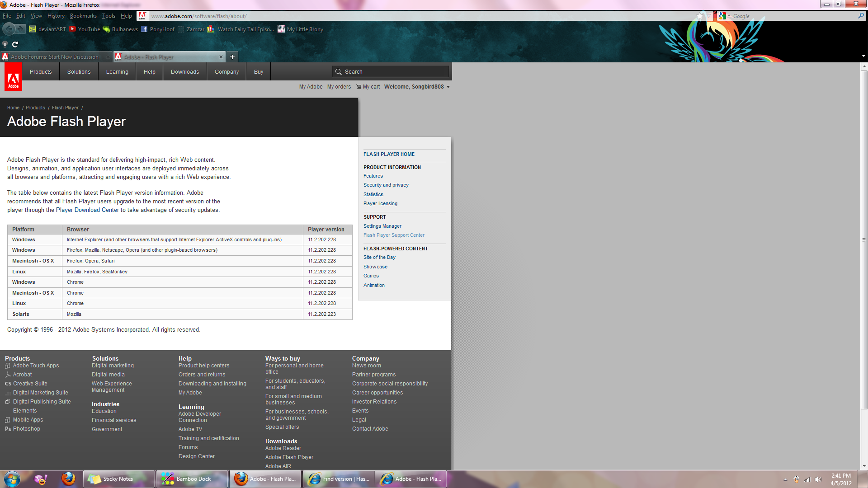
Task: Open the Firefox Tools menu
Action: click(x=108, y=16)
